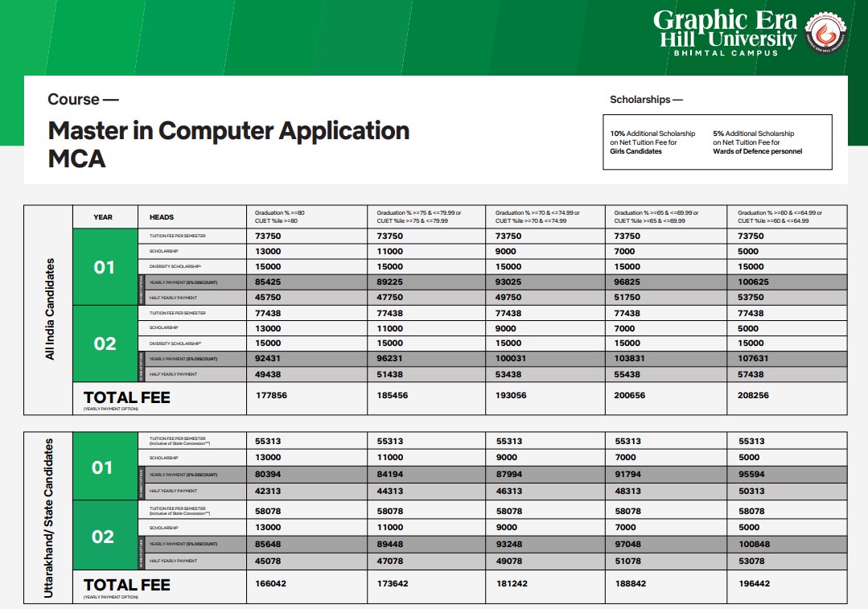Click the HEADS column header
Image resolution: width=868 pixels, height=609 pixels.
tap(162, 217)
